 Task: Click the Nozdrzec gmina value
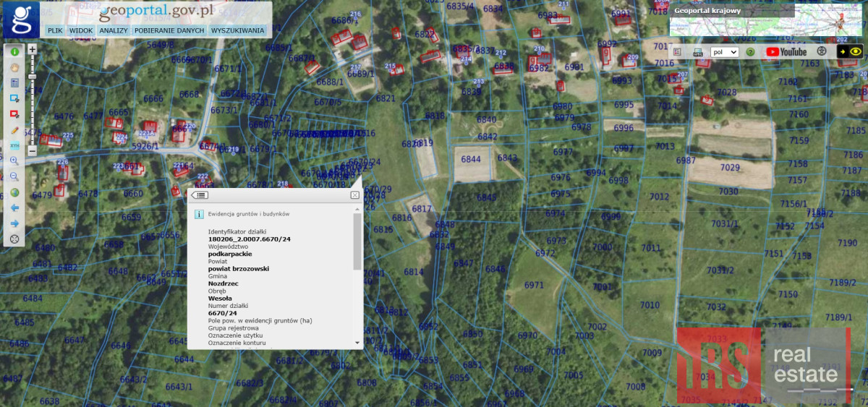point(224,283)
